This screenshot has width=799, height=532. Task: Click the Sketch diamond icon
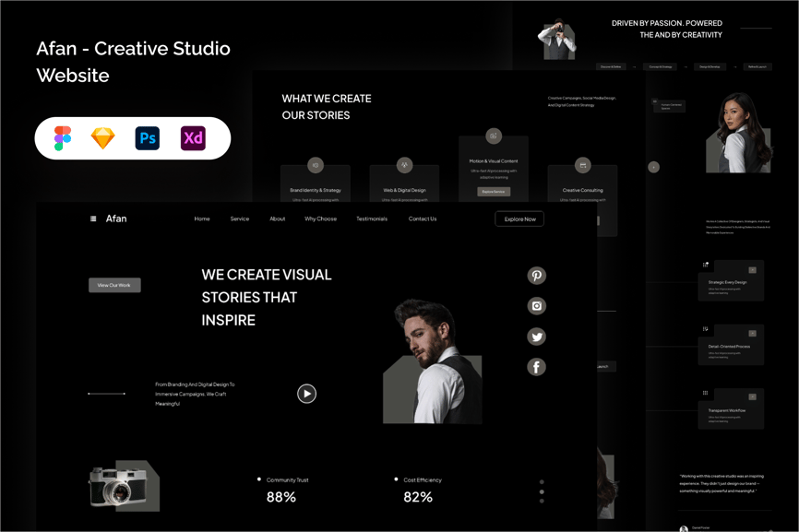[103, 138]
